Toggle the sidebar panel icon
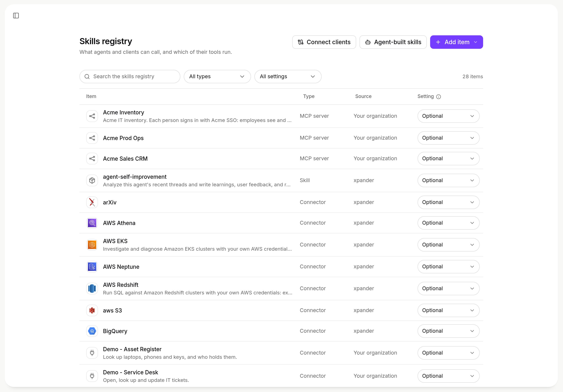The width and height of the screenshot is (563, 392). pyautogui.click(x=16, y=15)
